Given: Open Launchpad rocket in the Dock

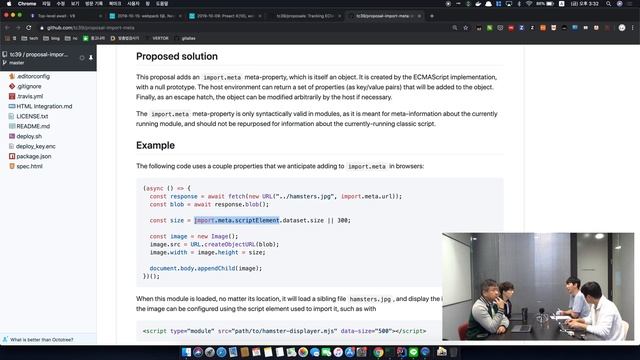Looking at the screenshot, I should (209, 352).
